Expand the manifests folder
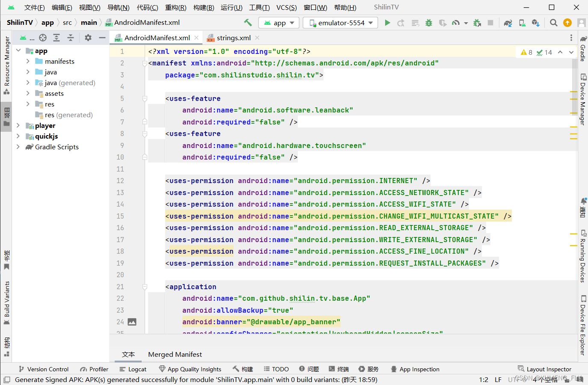Image resolution: width=588 pixels, height=385 pixels. click(x=28, y=61)
